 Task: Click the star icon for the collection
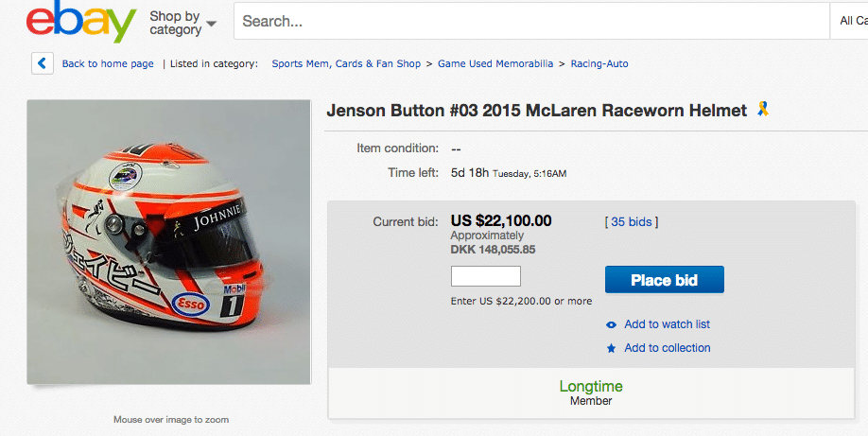611,348
